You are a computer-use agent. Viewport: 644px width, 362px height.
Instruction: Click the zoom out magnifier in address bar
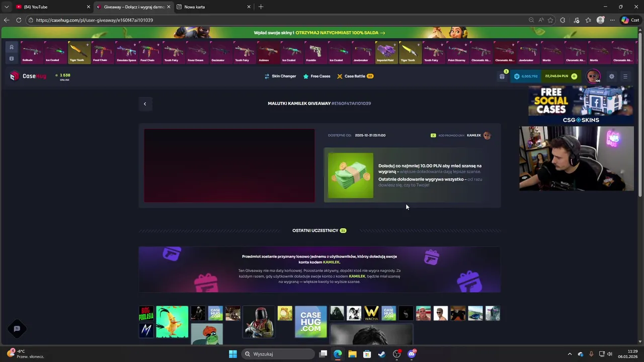(x=531, y=20)
